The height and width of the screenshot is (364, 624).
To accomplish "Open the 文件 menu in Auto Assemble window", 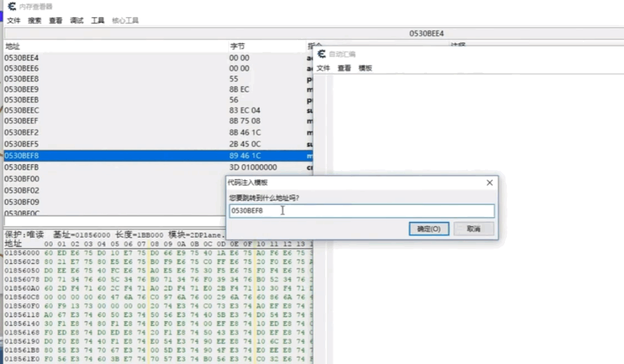I will (x=323, y=68).
